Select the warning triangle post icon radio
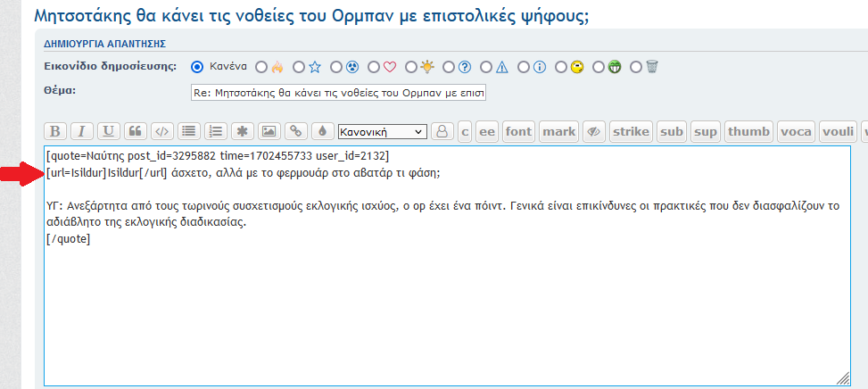The height and width of the screenshot is (389, 868). (x=486, y=67)
